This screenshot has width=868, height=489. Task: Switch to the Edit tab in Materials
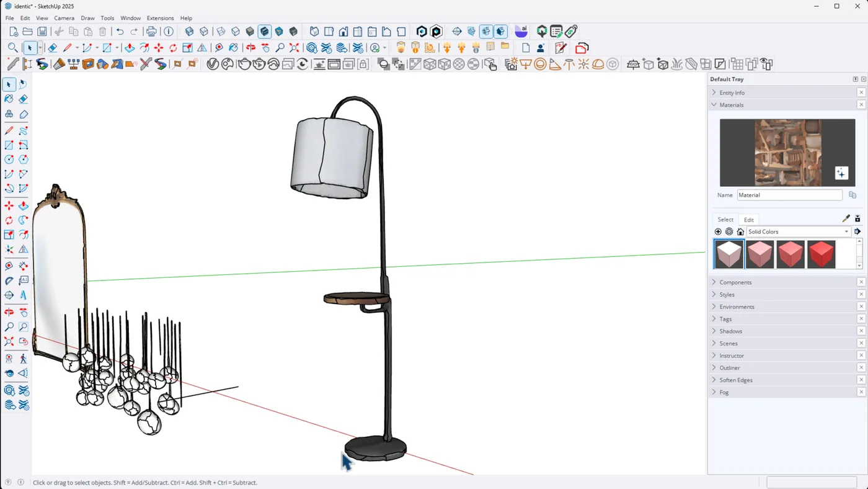click(x=748, y=220)
